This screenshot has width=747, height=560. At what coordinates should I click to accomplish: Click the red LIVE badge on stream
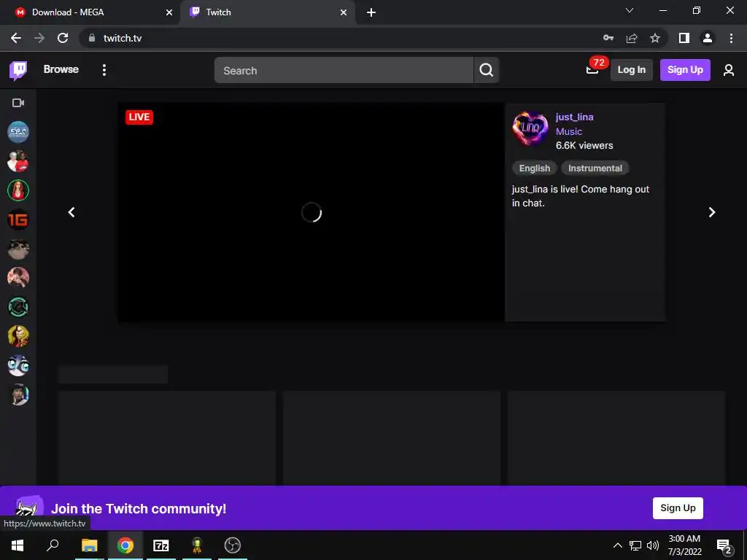(139, 117)
